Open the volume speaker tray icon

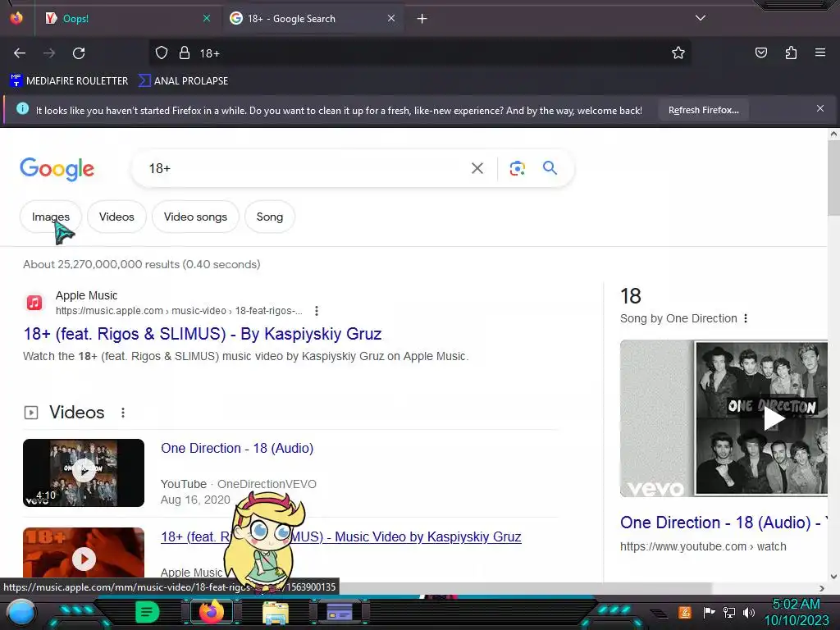tap(748, 612)
